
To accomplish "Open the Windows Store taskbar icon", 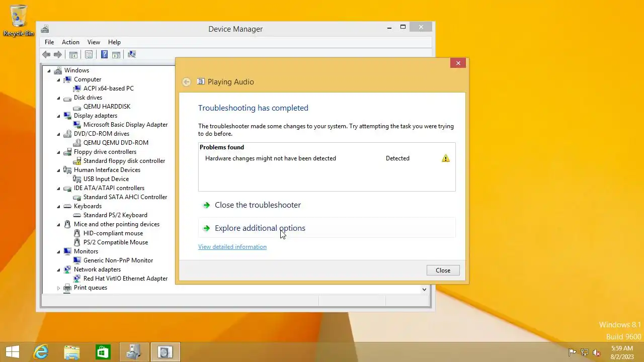I will 103,352.
